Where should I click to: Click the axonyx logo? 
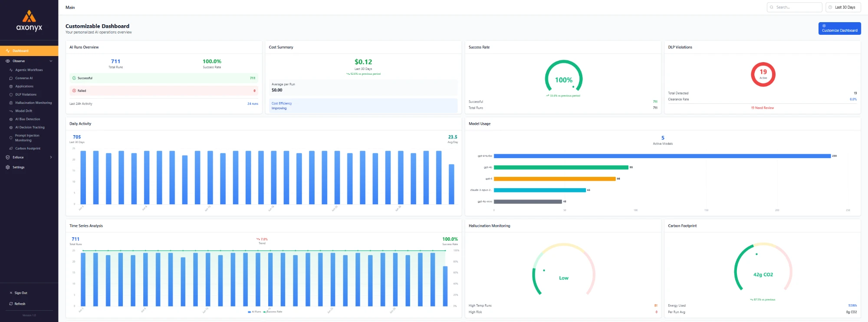click(29, 21)
